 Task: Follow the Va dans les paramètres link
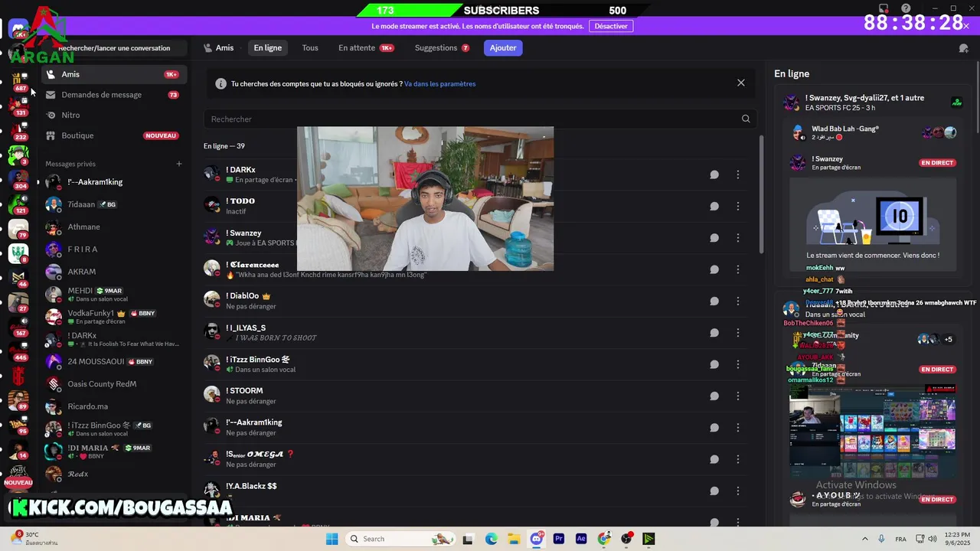[440, 84]
